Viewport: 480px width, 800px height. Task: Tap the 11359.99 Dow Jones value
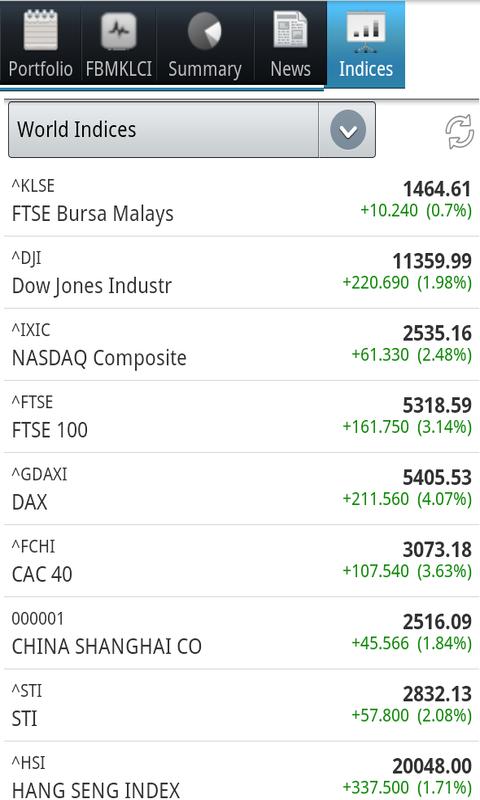[432, 261]
